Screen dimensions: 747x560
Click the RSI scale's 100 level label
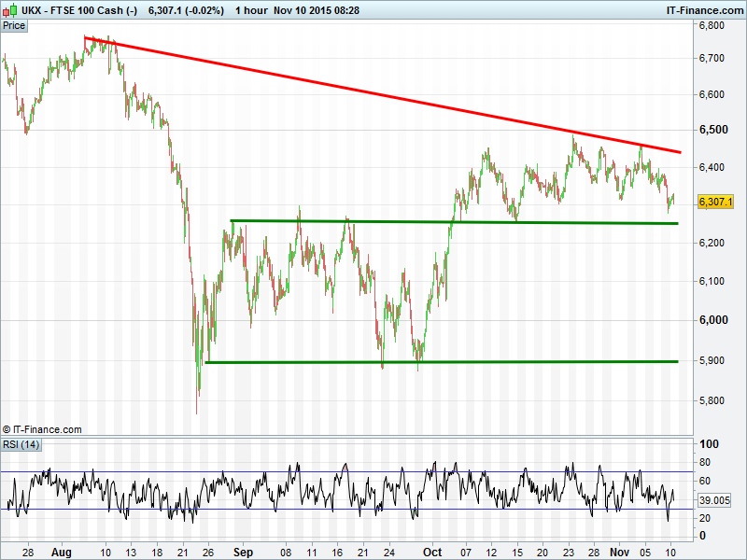(709, 444)
